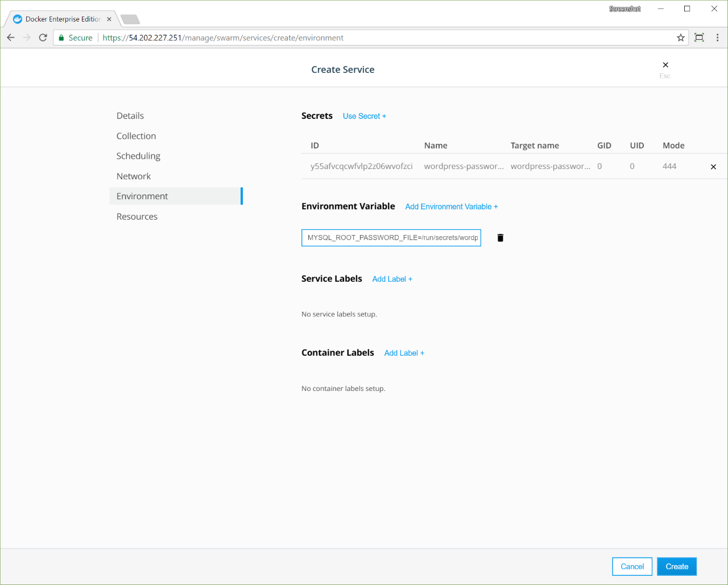Close the Docker Enterprise Edition tab
Image resolution: width=728 pixels, height=585 pixels.
(109, 19)
